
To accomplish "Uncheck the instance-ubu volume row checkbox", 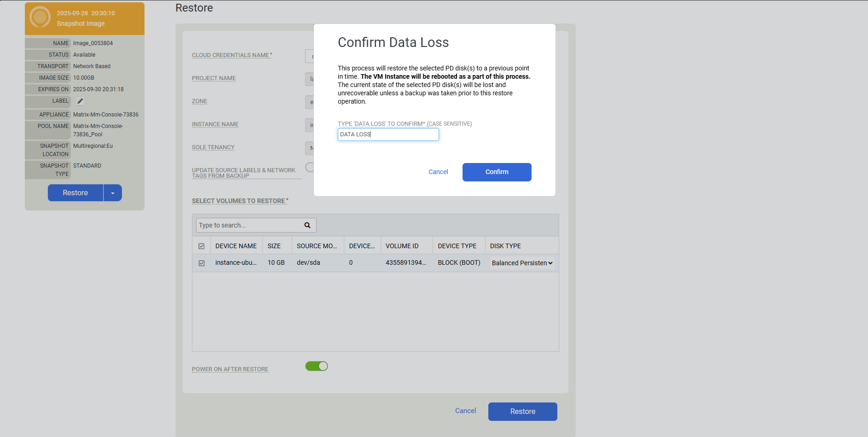I will [202, 263].
